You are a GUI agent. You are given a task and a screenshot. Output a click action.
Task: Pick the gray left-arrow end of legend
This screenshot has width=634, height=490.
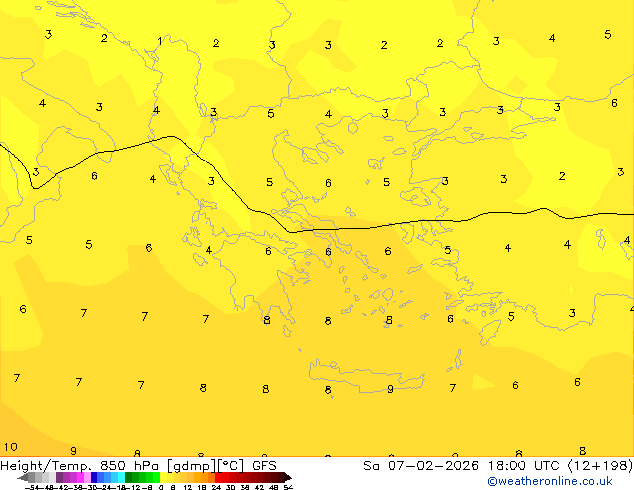click(23, 477)
